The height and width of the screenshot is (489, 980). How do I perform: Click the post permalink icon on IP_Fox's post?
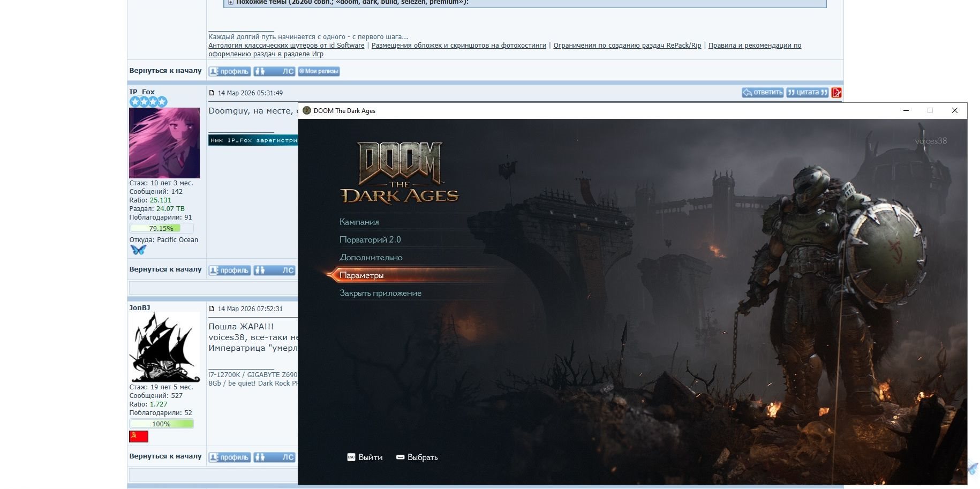click(x=212, y=93)
